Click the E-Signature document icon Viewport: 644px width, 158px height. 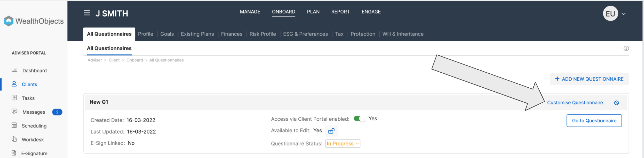(x=14, y=153)
